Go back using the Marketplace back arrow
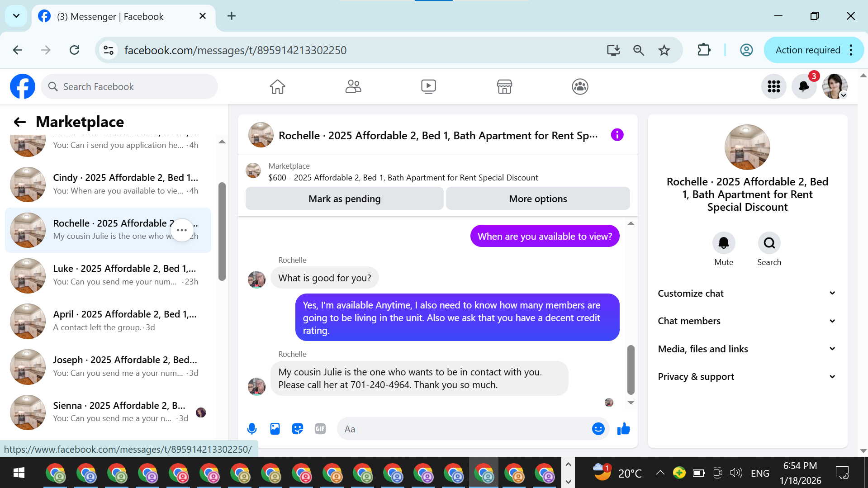The width and height of the screenshot is (868, 488). [20, 122]
